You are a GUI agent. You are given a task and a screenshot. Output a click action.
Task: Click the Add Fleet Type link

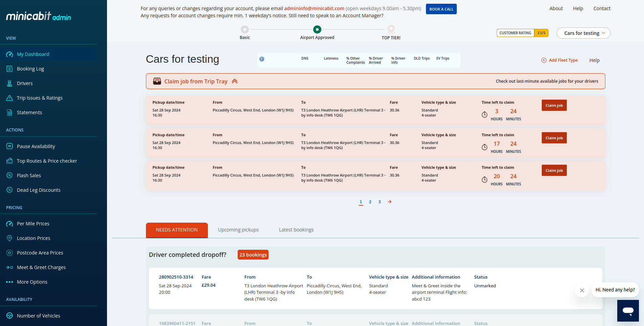563,60
